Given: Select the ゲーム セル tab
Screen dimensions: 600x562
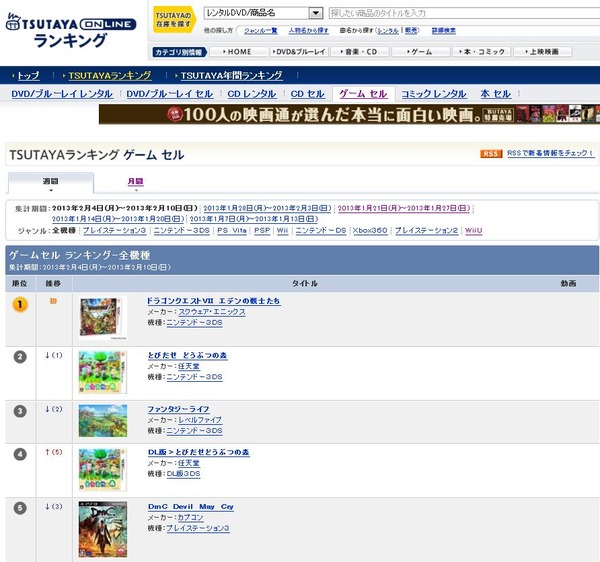Looking at the screenshot, I should (x=363, y=94).
